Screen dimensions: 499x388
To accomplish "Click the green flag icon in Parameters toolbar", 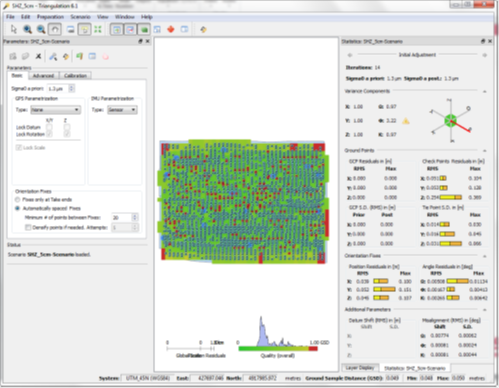I will point(79,56).
